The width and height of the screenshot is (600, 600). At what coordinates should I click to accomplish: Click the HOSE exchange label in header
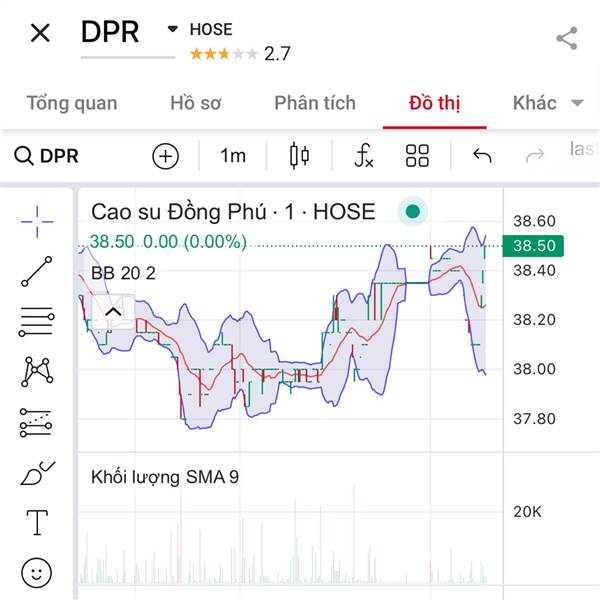pyautogui.click(x=211, y=29)
